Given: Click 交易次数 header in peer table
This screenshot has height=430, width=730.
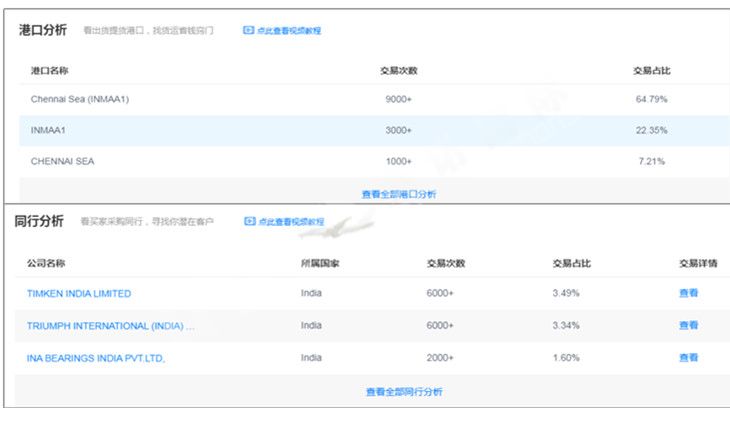Looking at the screenshot, I should 446,263.
